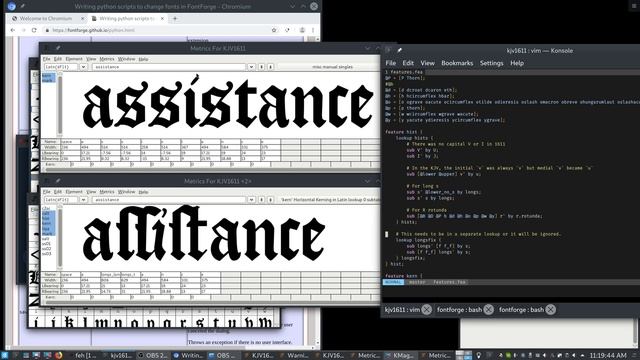Expand script dropdown in upper Metrics window

click(83, 67)
